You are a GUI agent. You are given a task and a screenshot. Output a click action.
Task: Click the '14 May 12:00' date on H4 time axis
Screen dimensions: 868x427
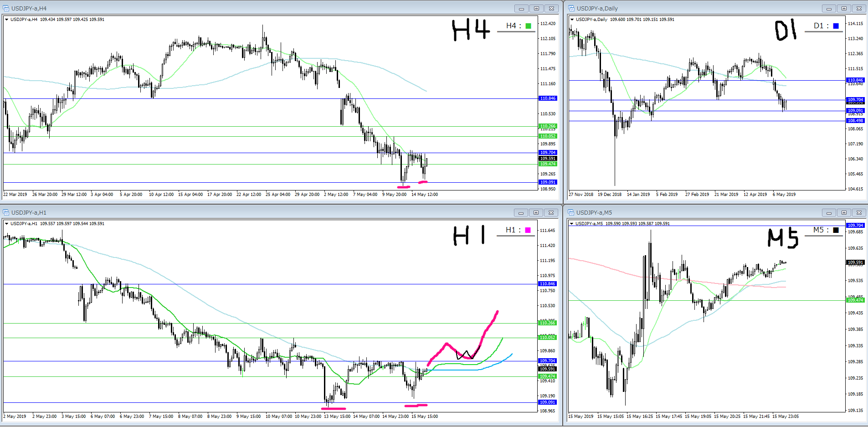click(x=425, y=195)
